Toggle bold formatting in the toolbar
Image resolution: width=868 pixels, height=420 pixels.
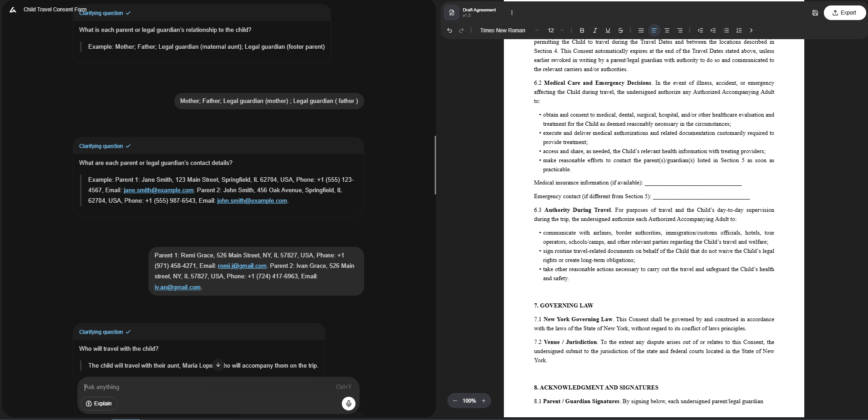pos(581,31)
